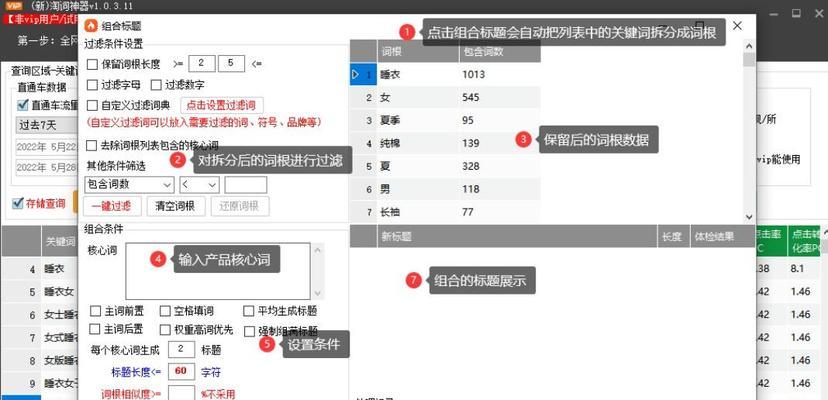Click minimum root length field showing 2
Screen dimensions: 828x400
[x=201, y=63]
